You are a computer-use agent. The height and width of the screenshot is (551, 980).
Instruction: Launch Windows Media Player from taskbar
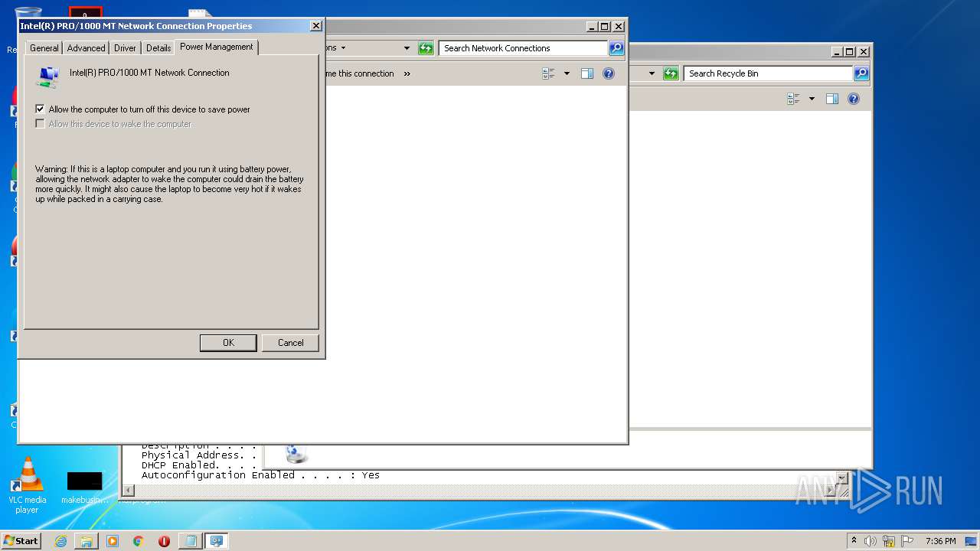[113, 541]
